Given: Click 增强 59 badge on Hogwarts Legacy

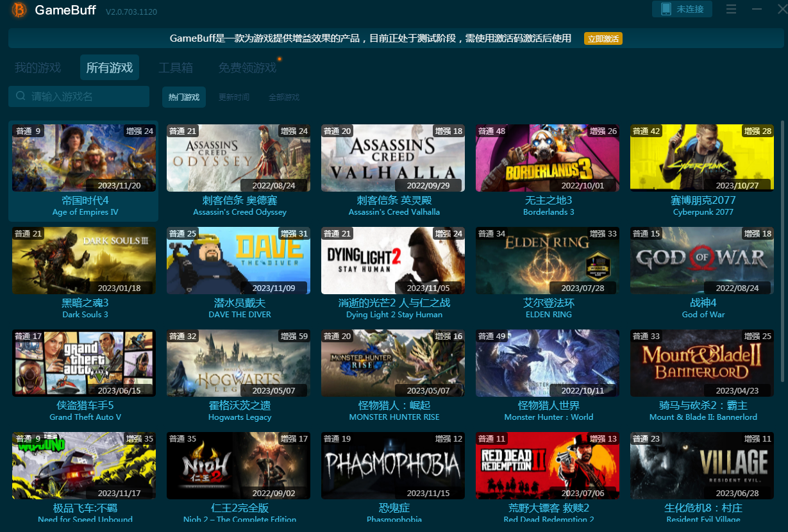Looking at the screenshot, I should (294, 336).
